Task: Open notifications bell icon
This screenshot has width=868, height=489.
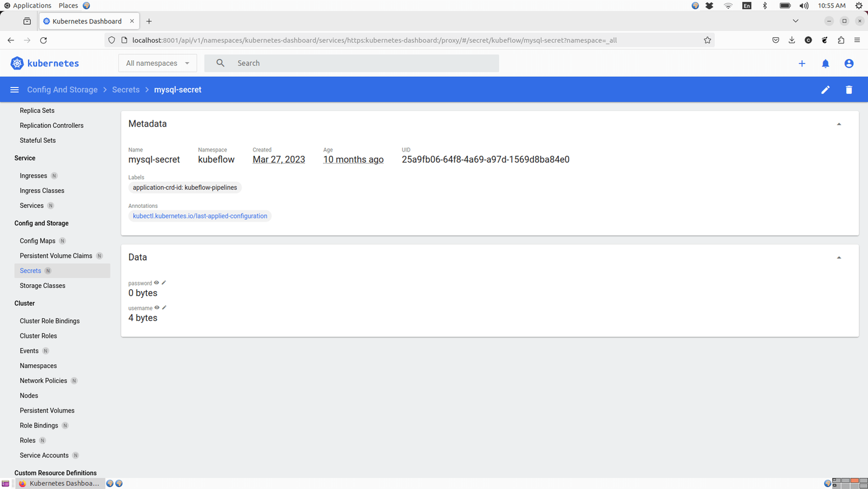Action: click(825, 63)
